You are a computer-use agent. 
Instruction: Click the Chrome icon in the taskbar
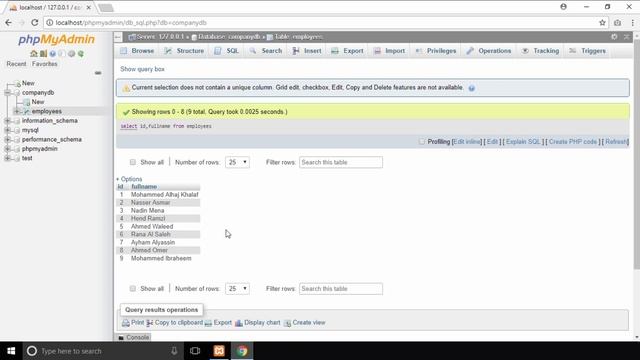click(242, 351)
